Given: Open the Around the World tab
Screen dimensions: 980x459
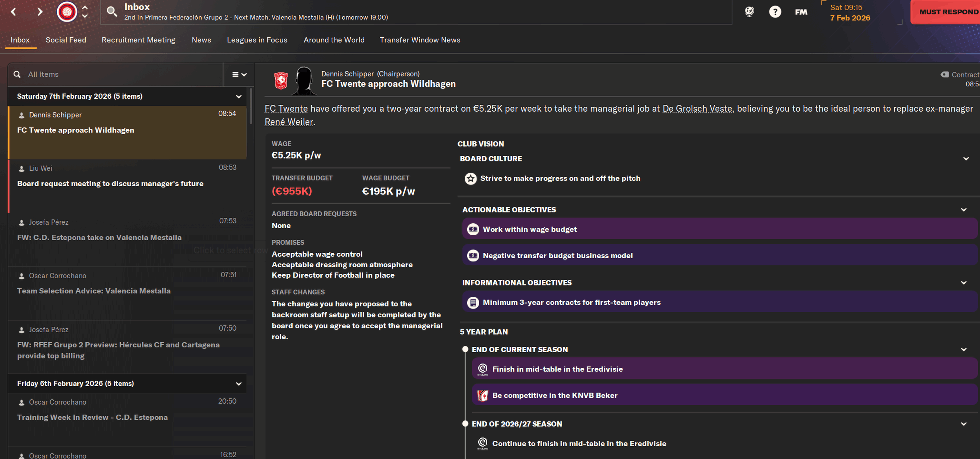Looking at the screenshot, I should [334, 40].
